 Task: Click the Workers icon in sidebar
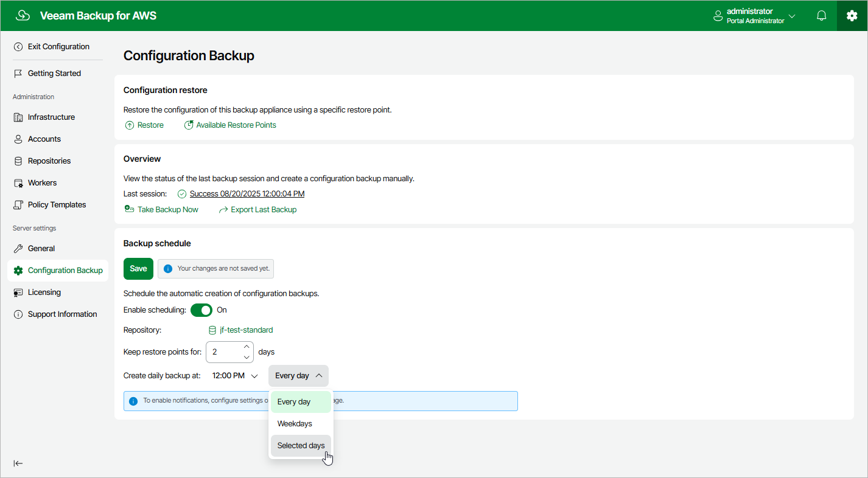tap(18, 183)
